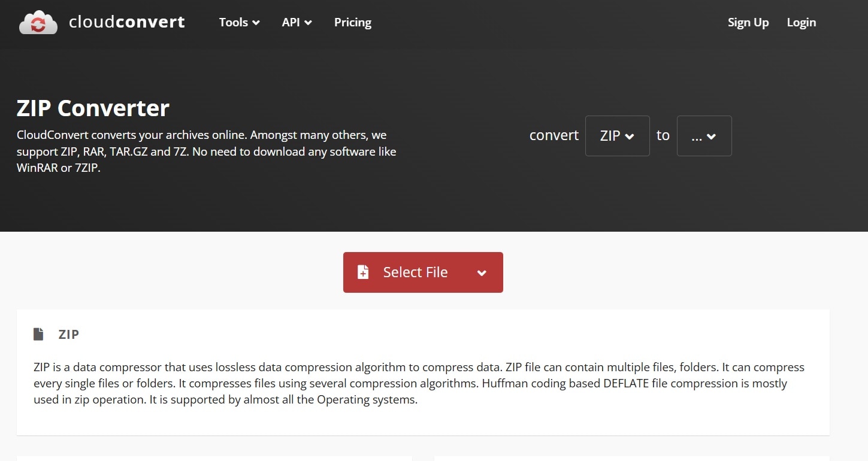Open the ZIP source format dropdown
Viewport: 868px width, 461px height.
click(617, 136)
